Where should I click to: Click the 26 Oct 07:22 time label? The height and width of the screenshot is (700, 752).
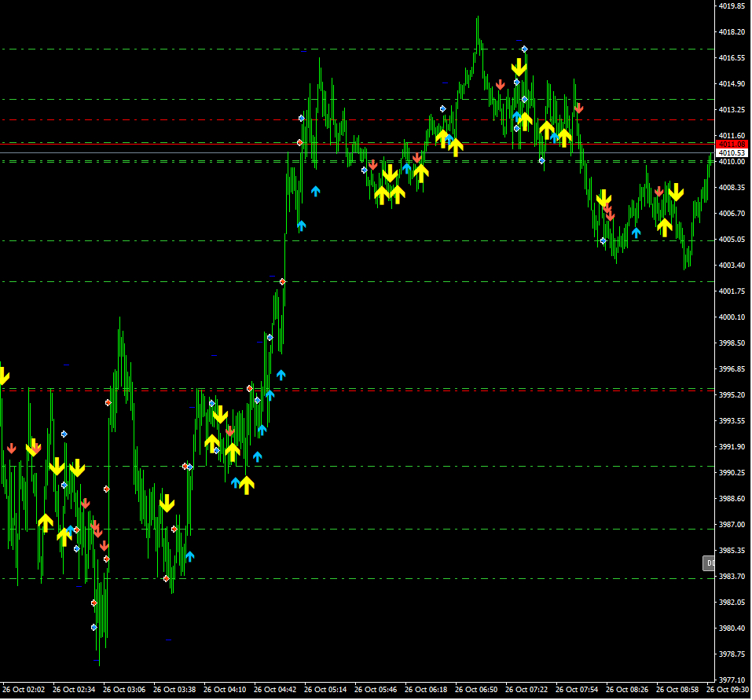click(526, 690)
